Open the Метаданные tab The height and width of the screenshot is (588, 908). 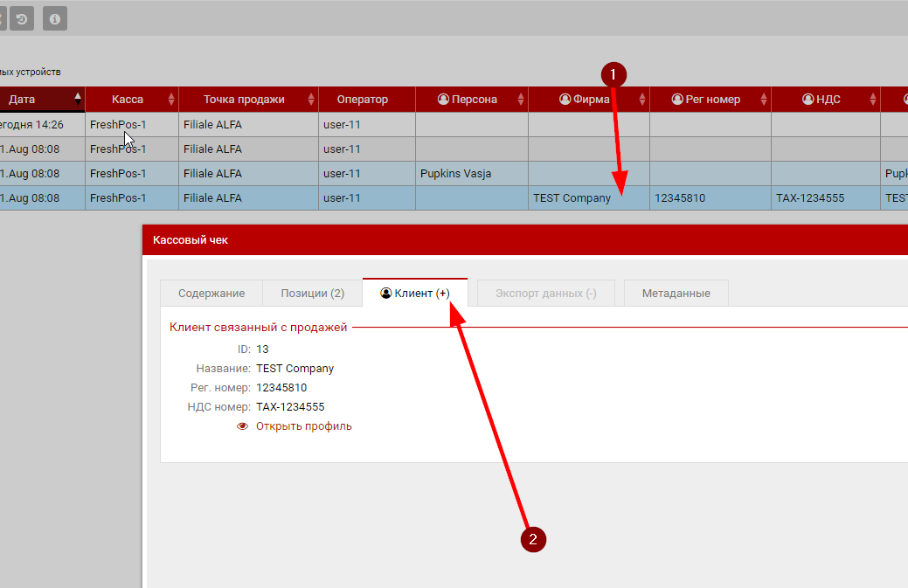[x=676, y=294]
